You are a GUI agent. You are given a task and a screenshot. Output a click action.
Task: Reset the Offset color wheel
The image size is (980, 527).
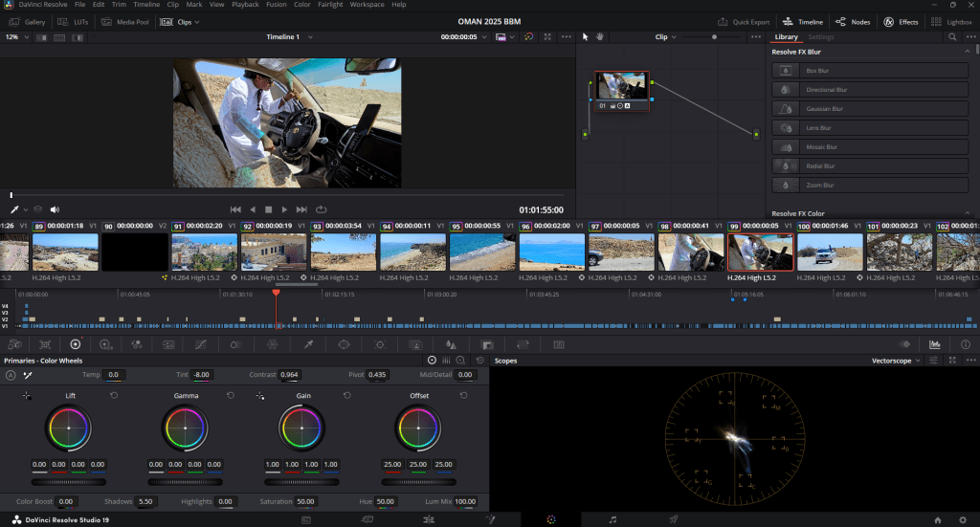(464, 395)
